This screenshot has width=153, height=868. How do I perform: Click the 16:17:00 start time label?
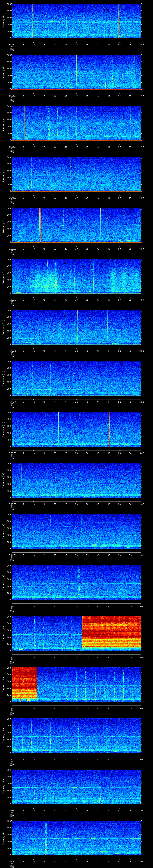[12, 861]
